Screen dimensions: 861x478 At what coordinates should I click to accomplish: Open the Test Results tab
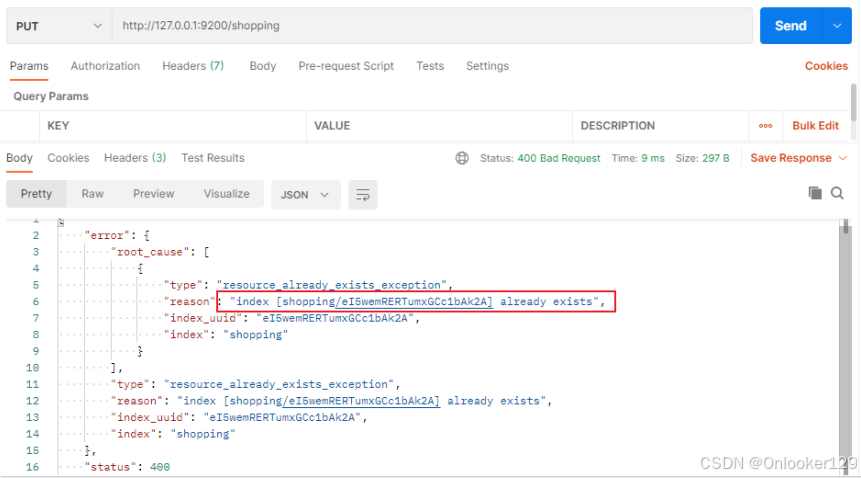pyautogui.click(x=213, y=158)
